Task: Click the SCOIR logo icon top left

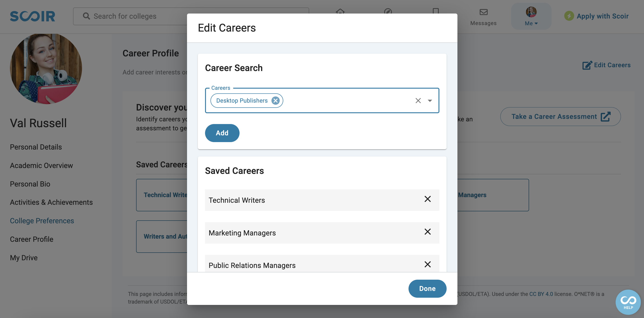Action: tap(32, 16)
